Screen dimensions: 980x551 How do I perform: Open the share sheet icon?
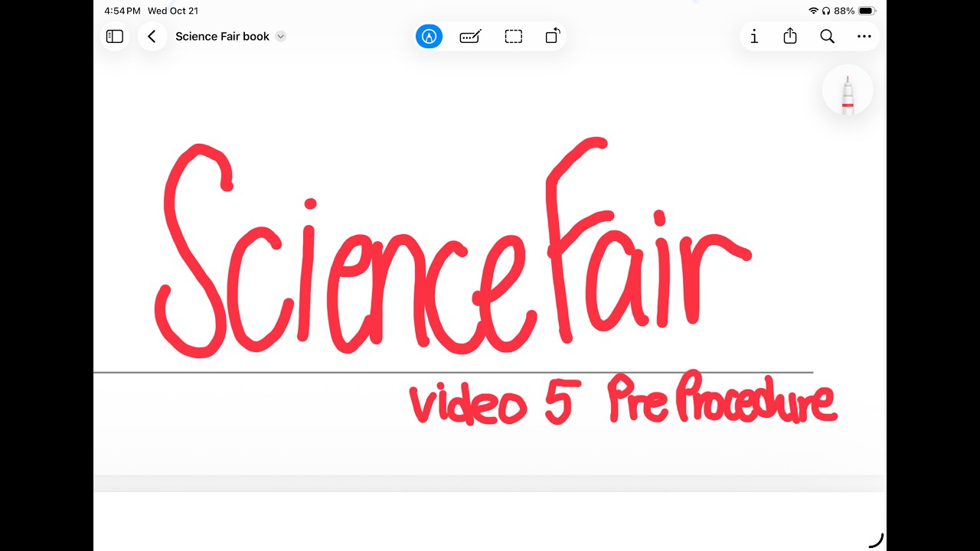(790, 36)
